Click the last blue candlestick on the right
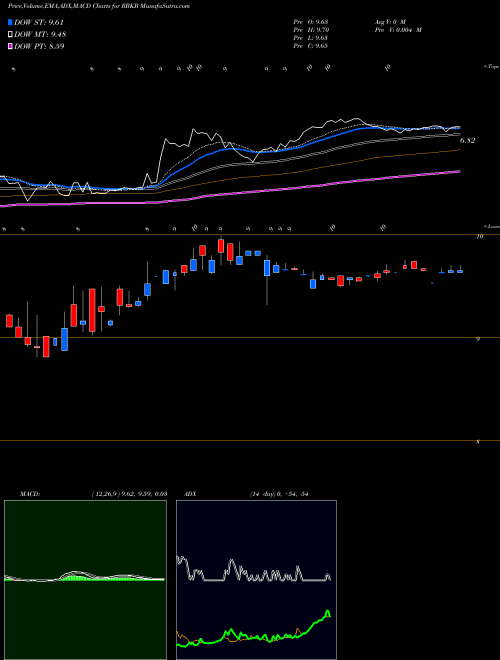 pos(460,271)
